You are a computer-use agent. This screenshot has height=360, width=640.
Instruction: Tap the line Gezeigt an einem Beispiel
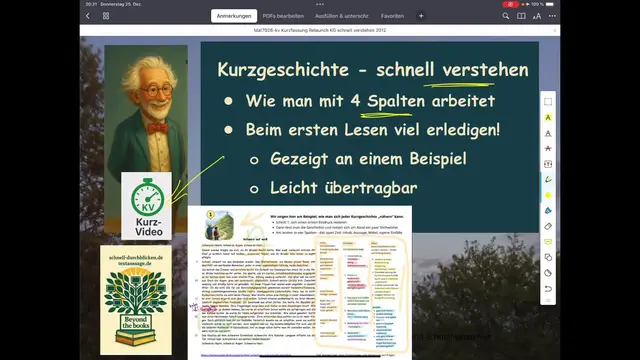tap(368, 159)
